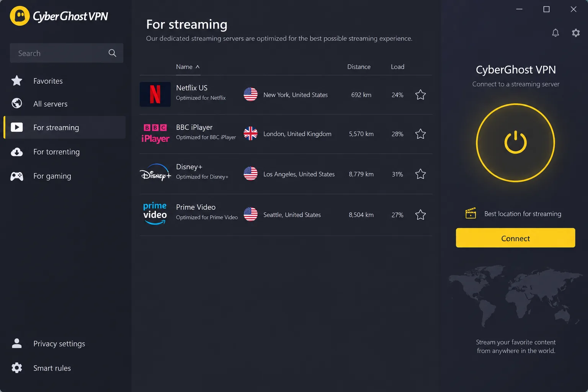This screenshot has height=392, width=588.
Task: Sort servers by Distance column
Action: [359, 67]
